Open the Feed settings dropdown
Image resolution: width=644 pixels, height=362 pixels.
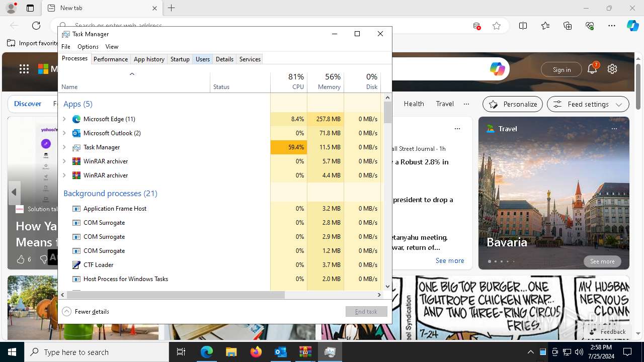588,104
